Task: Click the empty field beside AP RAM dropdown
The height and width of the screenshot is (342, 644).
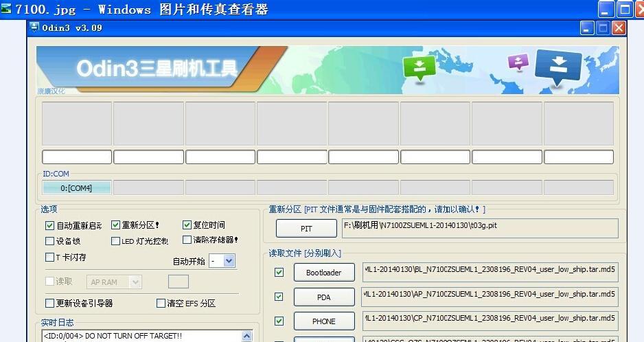Action: 179,282
